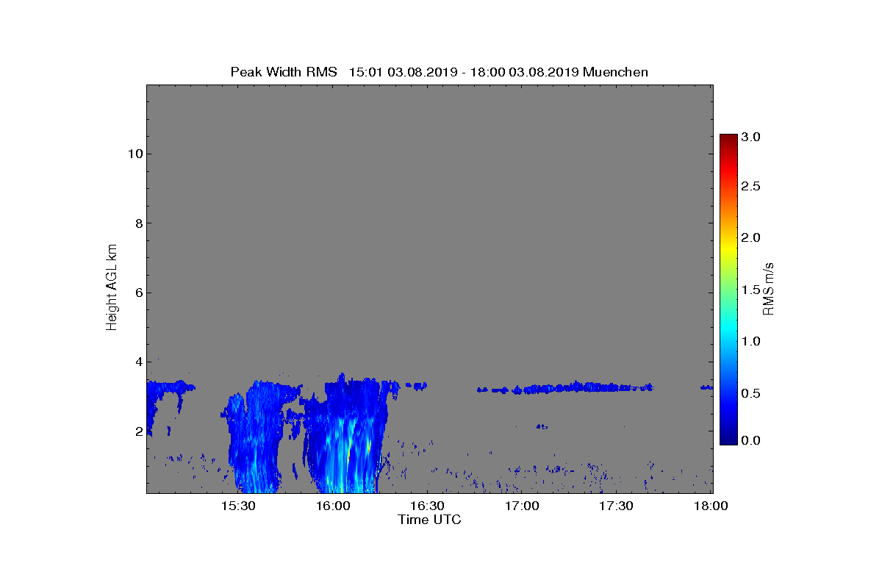The width and height of the screenshot is (882, 588).
Task: Click the precipitation shaft near 15:30
Action: coord(254,437)
